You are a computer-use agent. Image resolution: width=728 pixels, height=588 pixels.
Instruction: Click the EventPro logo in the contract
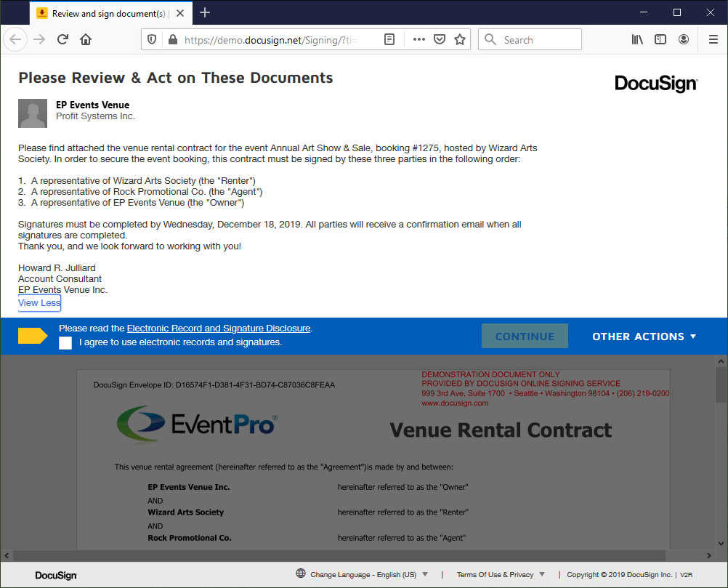click(198, 424)
